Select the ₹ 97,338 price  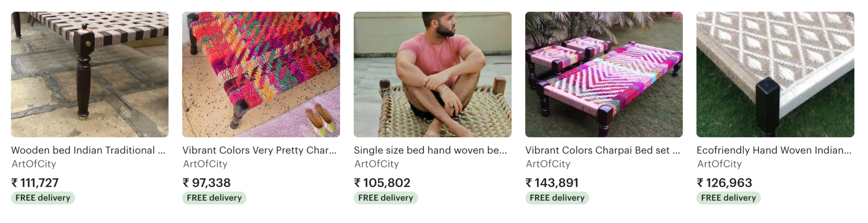[207, 183]
